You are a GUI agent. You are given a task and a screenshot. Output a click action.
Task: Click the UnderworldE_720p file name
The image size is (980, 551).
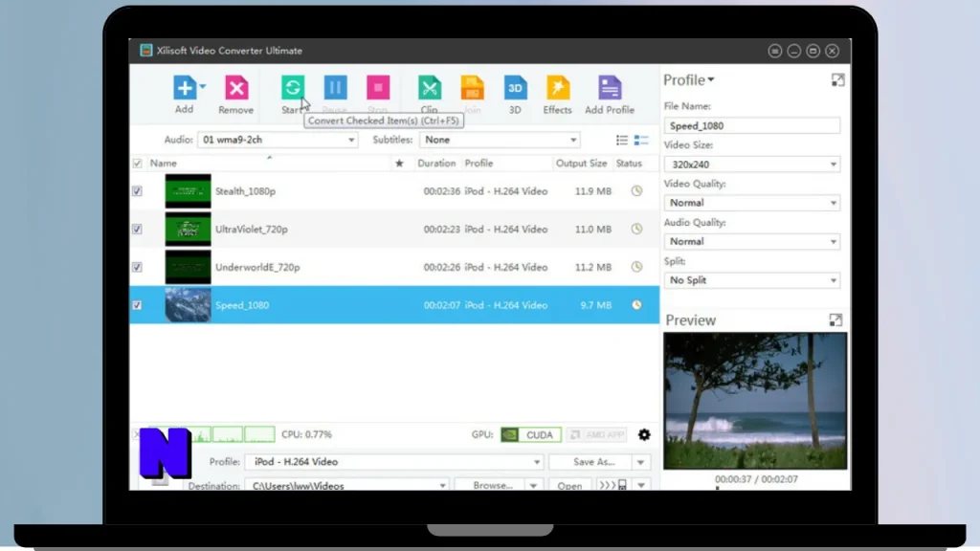tap(257, 268)
